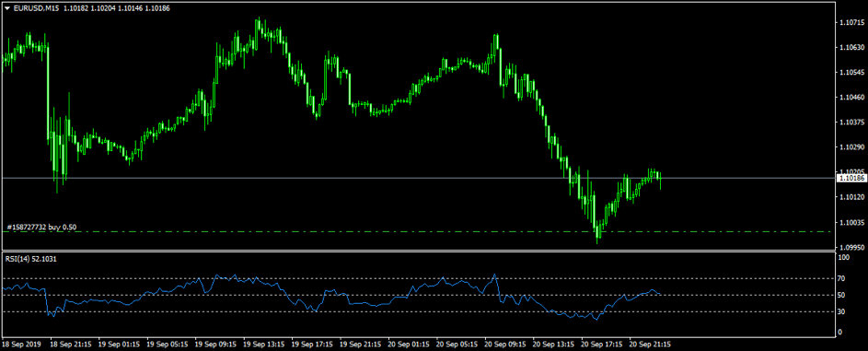Click the 1.10715 price scale label
868x351 pixels.
(x=851, y=23)
